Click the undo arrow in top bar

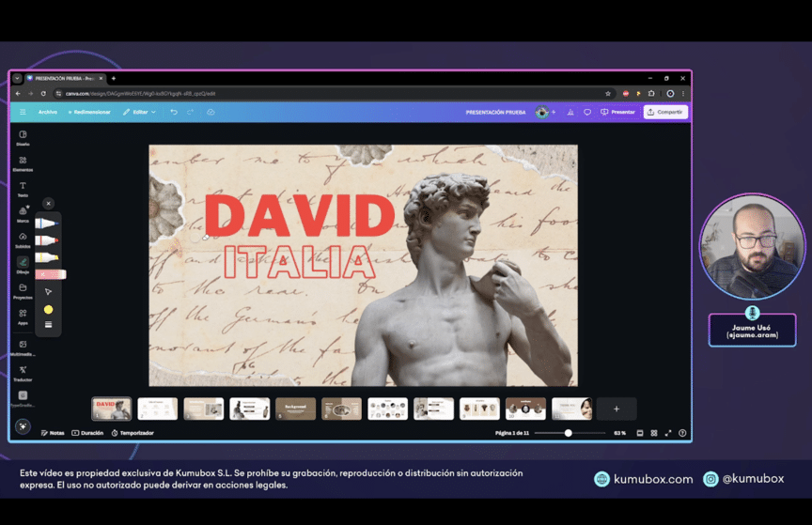(x=174, y=112)
